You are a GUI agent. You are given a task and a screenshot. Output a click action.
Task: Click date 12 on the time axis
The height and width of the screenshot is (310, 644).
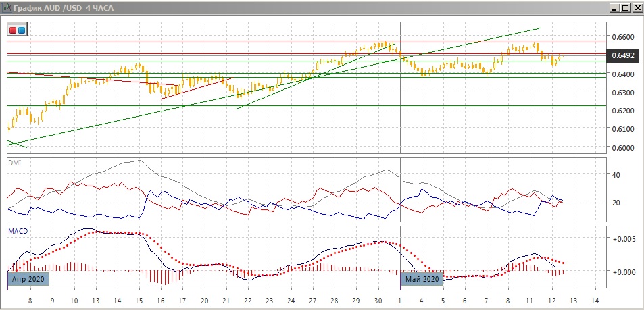pyautogui.click(x=551, y=299)
